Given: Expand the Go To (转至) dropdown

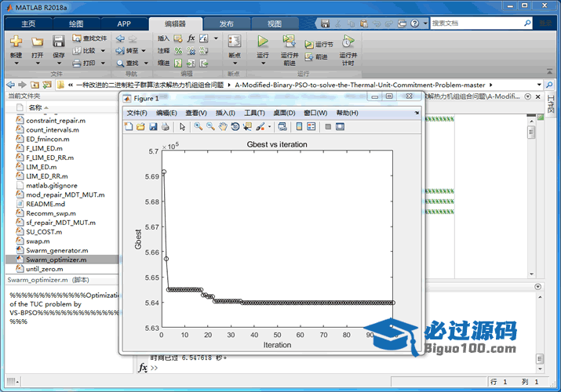Looking at the screenshot, I should [x=144, y=51].
